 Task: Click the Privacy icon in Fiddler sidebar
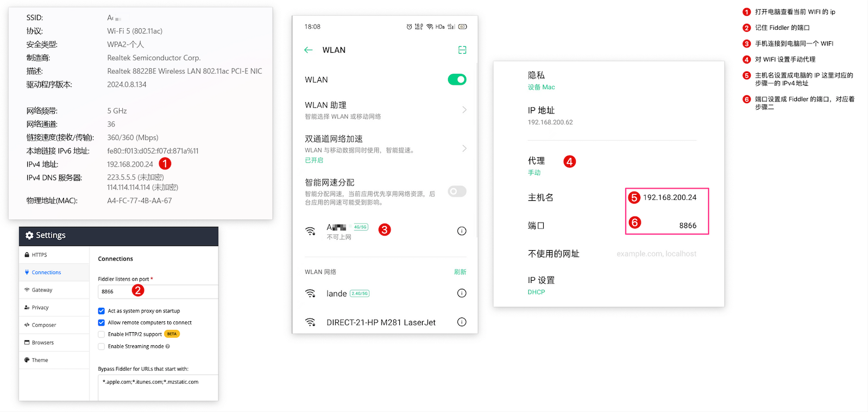27,307
